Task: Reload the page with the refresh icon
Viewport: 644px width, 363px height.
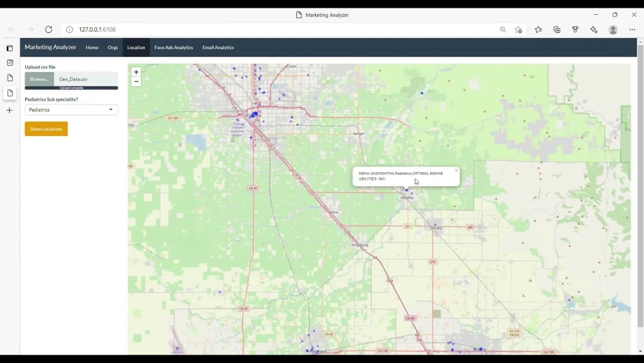Action: pyautogui.click(x=48, y=30)
